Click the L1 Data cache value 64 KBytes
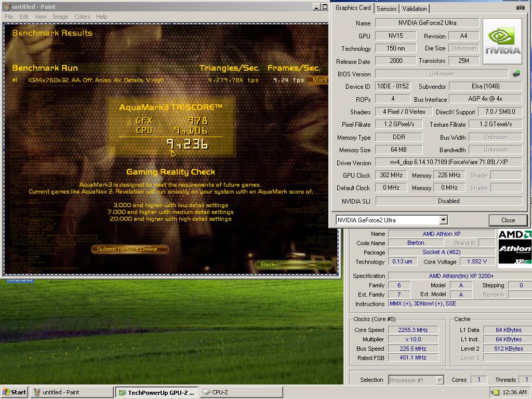The height and width of the screenshot is (399, 532). tap(508, 330)
